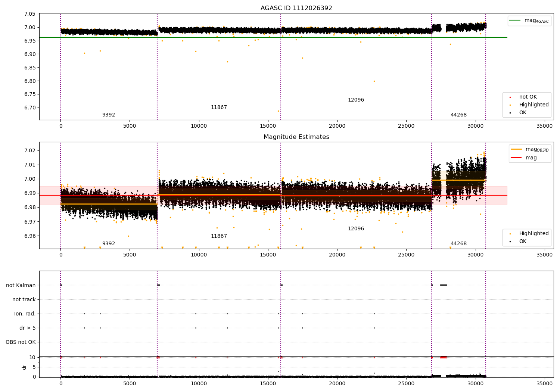Click the y-axis tick '6.98' in Magnitude Estimates
The height and width of the screenshot is (392, 560).
(x=30, y=208)
